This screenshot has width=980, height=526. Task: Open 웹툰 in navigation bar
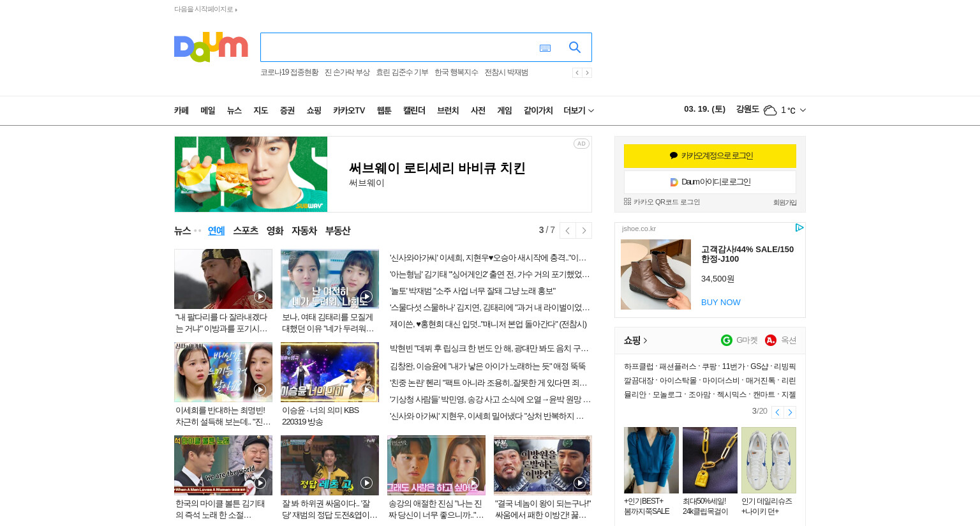[384, 110]
